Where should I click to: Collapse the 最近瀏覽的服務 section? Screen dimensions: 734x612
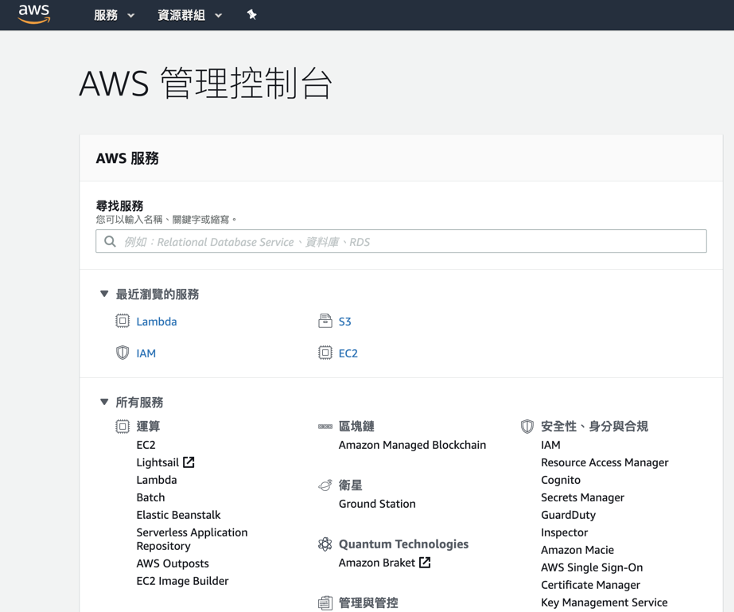[104, 294]
